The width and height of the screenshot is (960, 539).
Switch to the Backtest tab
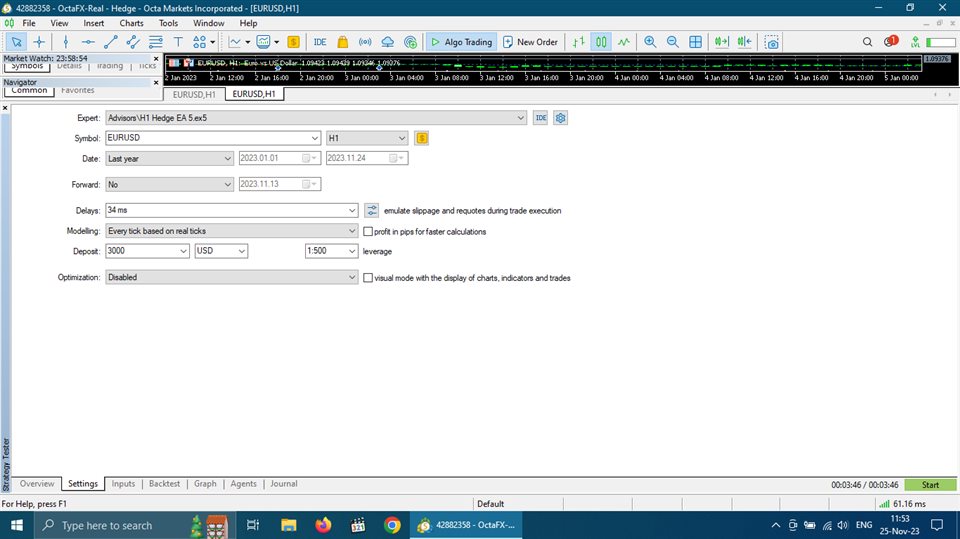coord(165,484)
